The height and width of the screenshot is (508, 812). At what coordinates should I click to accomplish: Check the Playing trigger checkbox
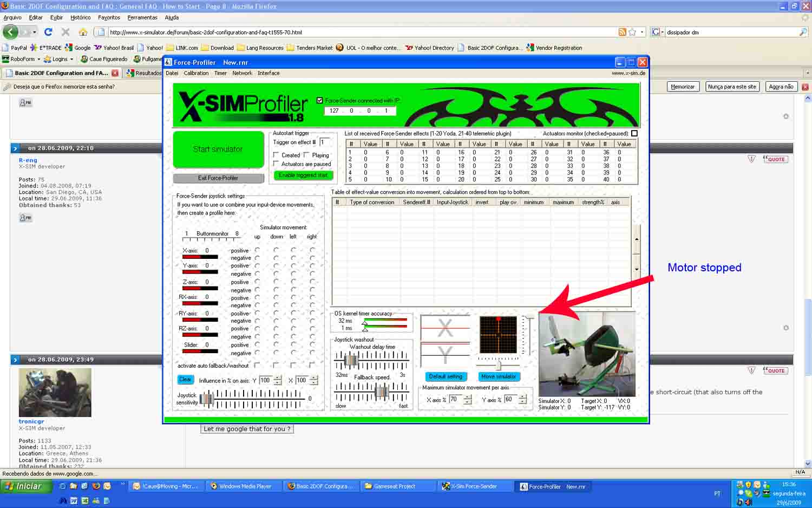point(306,155)
